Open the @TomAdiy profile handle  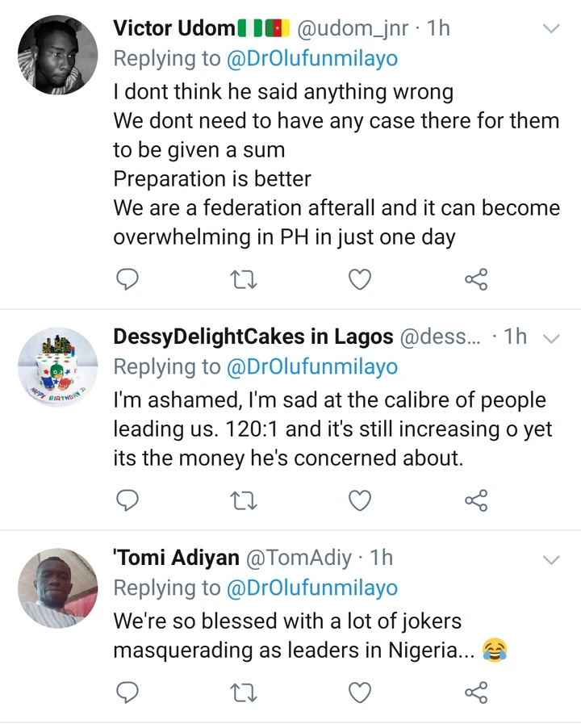[x=299, y=558]
